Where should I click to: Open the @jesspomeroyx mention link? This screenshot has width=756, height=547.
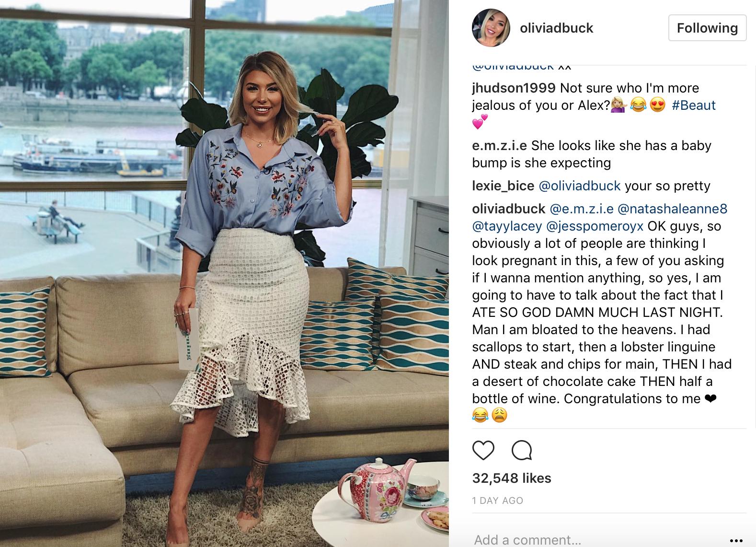click(x=595, y=226)
